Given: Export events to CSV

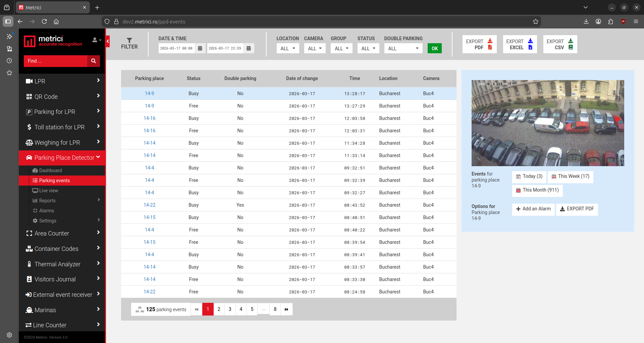Looking at the screenshot, I should pyautogui.click(x=560, y=44).
